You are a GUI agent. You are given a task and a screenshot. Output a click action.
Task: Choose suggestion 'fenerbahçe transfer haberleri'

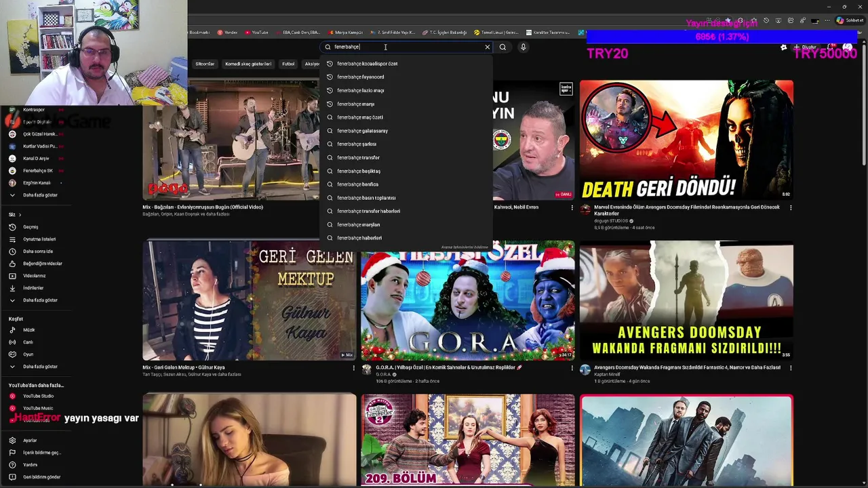(x=406, y=211)
